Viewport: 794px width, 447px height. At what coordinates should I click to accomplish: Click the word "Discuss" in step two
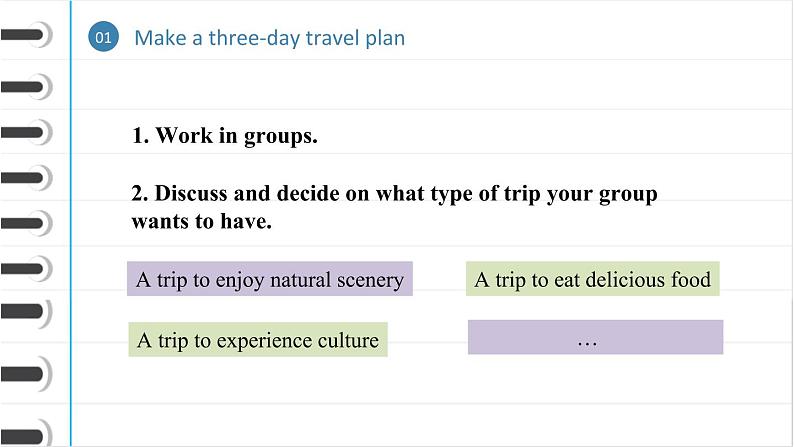click(x=191, y=193)
